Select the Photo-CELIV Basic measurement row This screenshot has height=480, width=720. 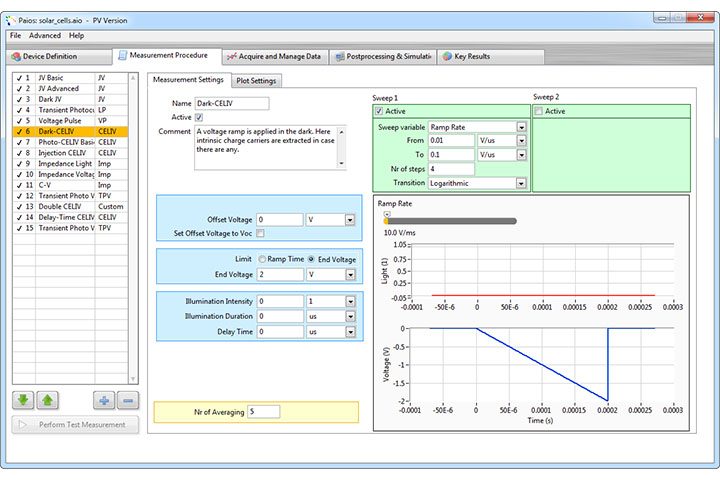click(70, 142)
